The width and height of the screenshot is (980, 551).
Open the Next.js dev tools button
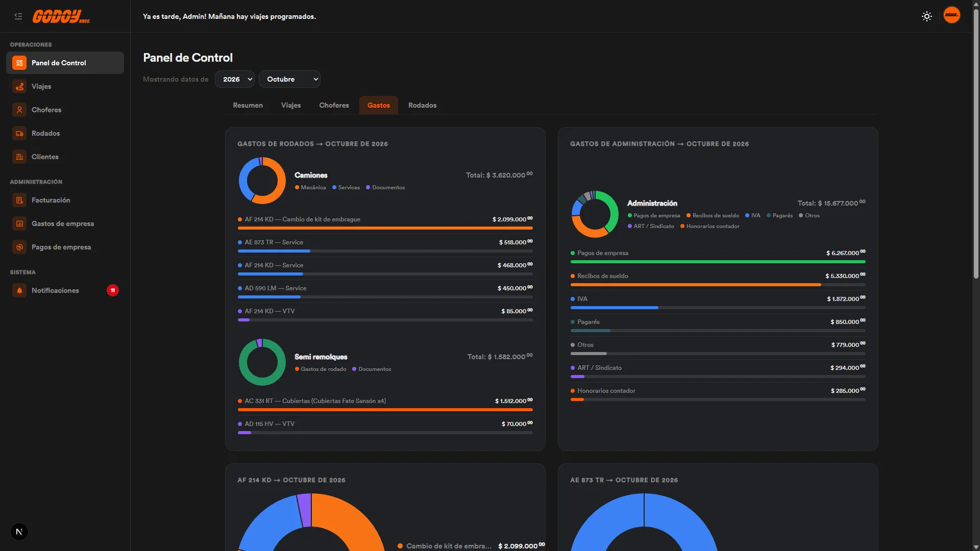[x=19, y=532]
